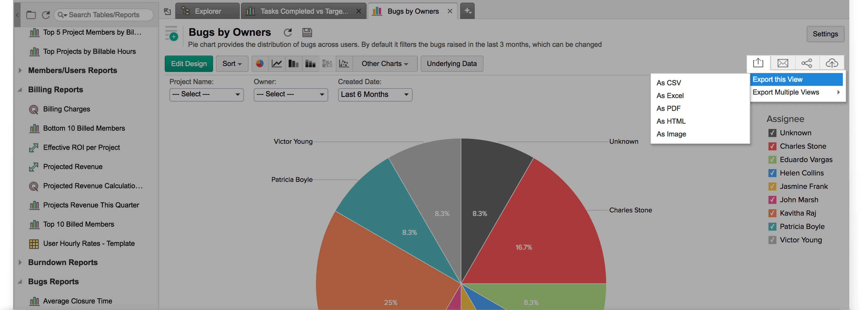
Task: Click the save icon beside report title
Action: click(307, 32)
